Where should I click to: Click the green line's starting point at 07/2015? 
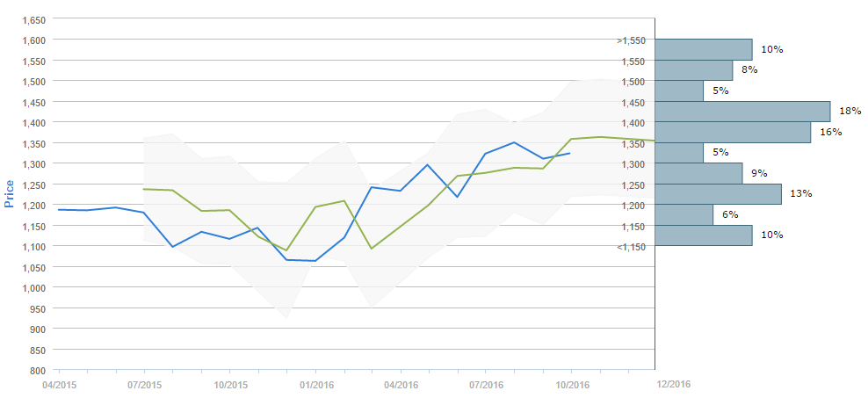(x=143, y=189)
